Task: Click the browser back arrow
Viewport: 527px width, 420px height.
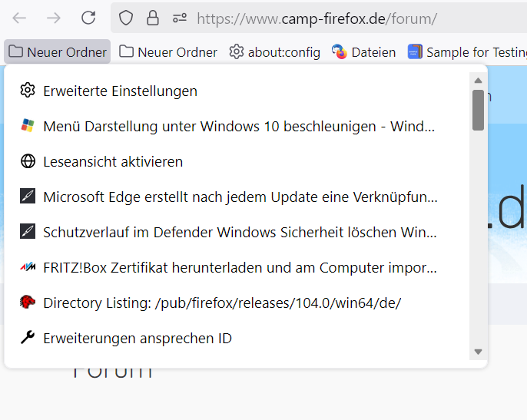Action: 19,18
